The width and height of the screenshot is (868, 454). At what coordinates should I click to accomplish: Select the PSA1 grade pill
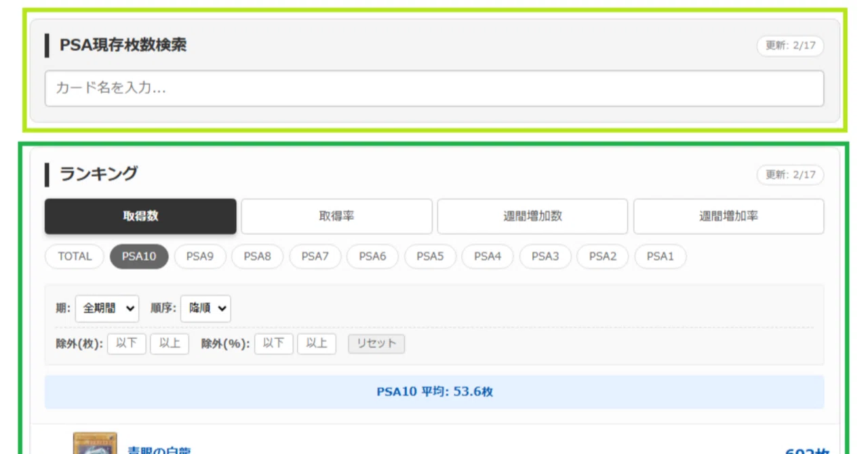[660, 257]
